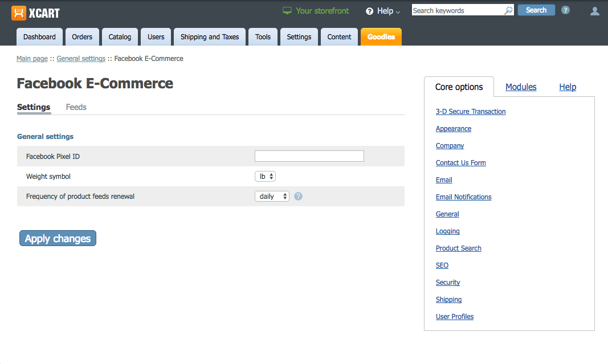The width and height of the screenshot is (608, 364).
Task: Click the Weight symbol label
Action: (x=48, y=177)
